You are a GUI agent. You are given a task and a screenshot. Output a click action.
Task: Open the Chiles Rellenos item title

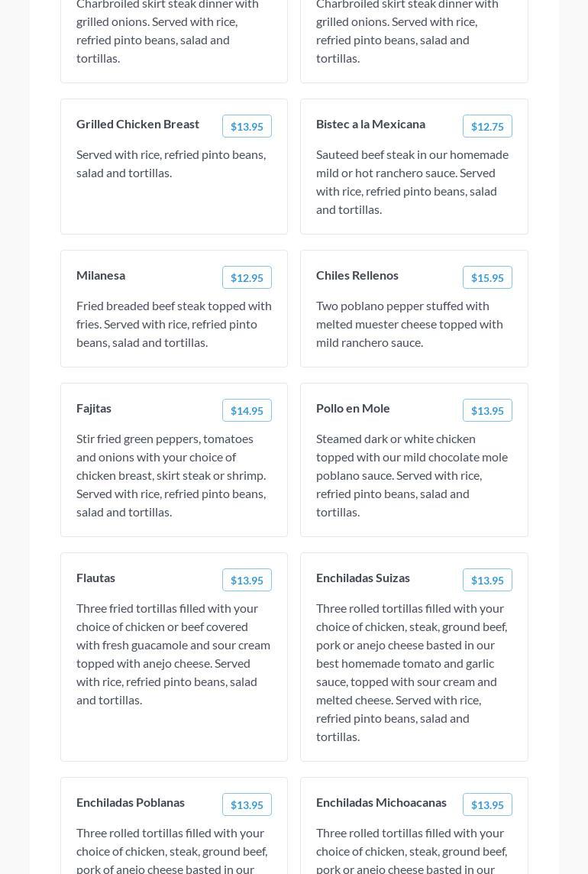point(357,275)
